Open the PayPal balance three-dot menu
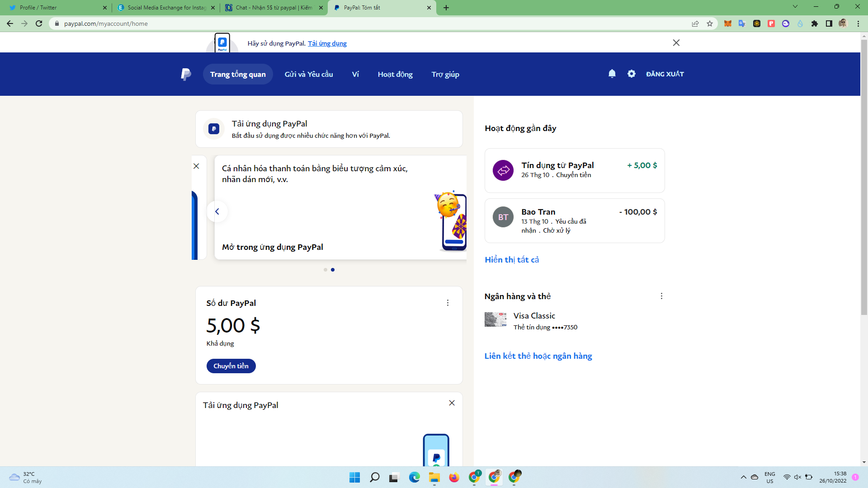Viewport: 868px width, 488px height. click(x=448, y=303)
